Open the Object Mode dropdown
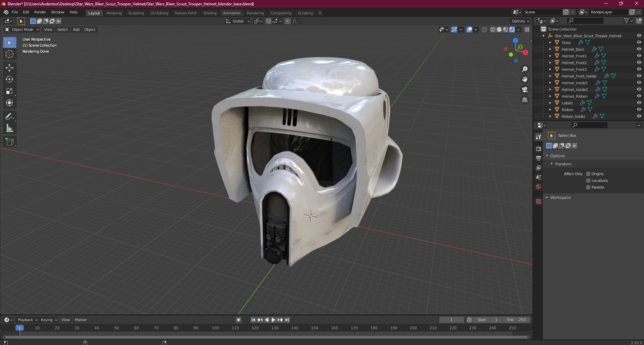The image size is (644, 345). tap(22, 30)
